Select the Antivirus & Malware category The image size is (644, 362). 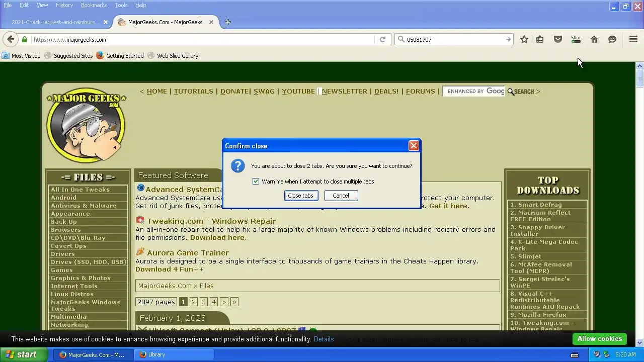(x=84, y=206)
